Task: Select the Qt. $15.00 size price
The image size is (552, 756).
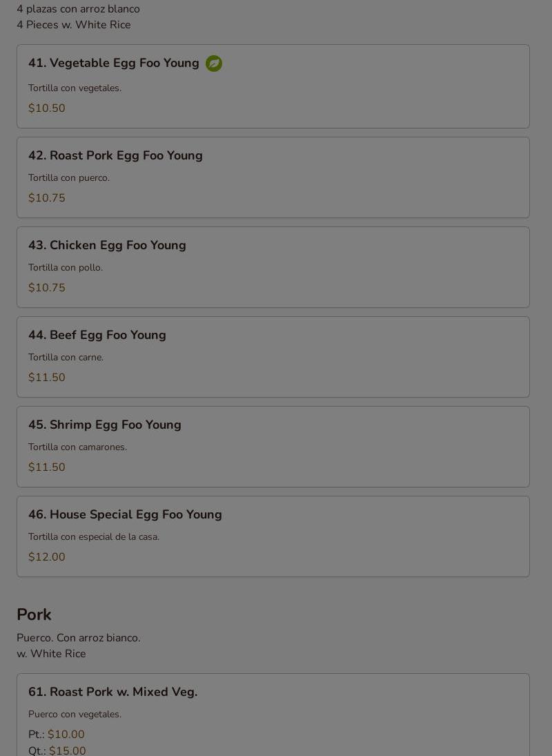Action: pyautogui.click(x=67, y=750)
